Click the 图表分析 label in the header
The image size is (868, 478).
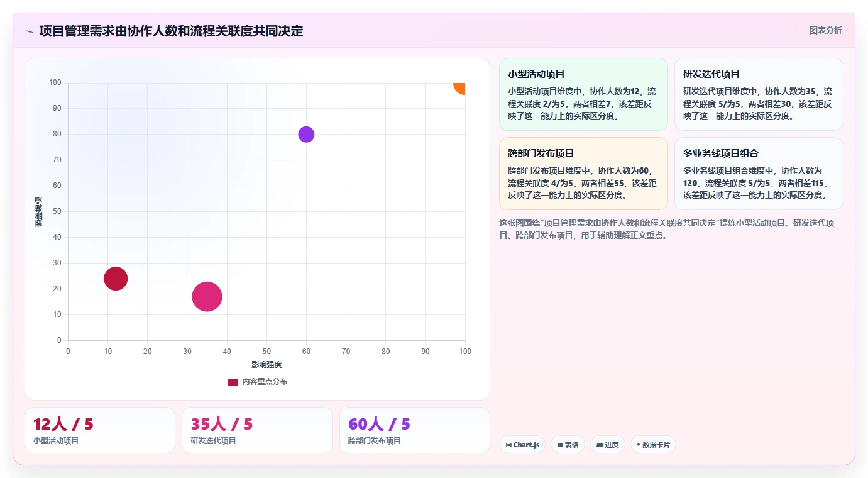click(x=825, y=30)
